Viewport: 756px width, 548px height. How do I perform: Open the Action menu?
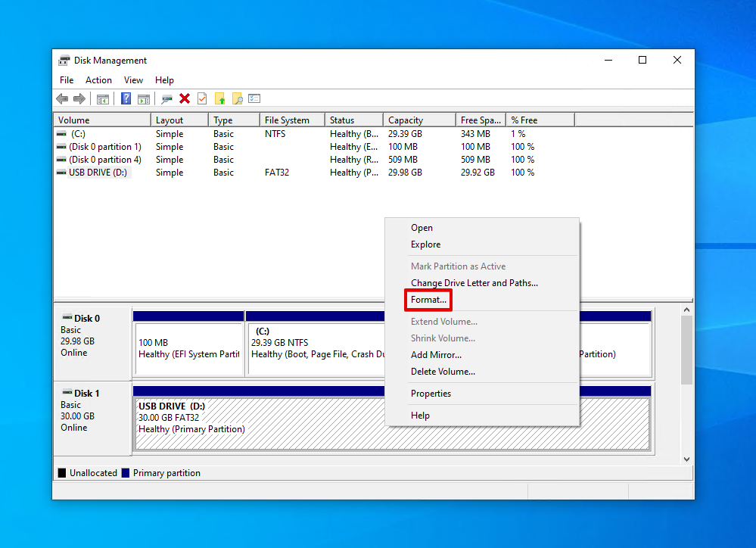98,80
